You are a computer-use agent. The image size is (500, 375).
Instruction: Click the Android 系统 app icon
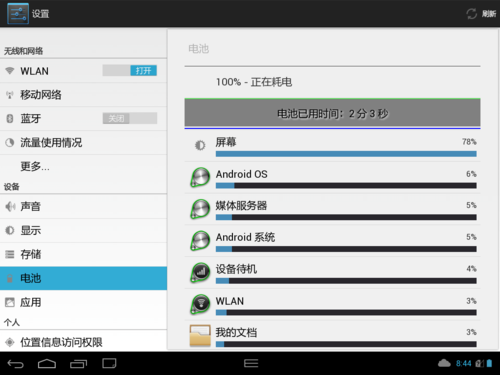point(200,241)
